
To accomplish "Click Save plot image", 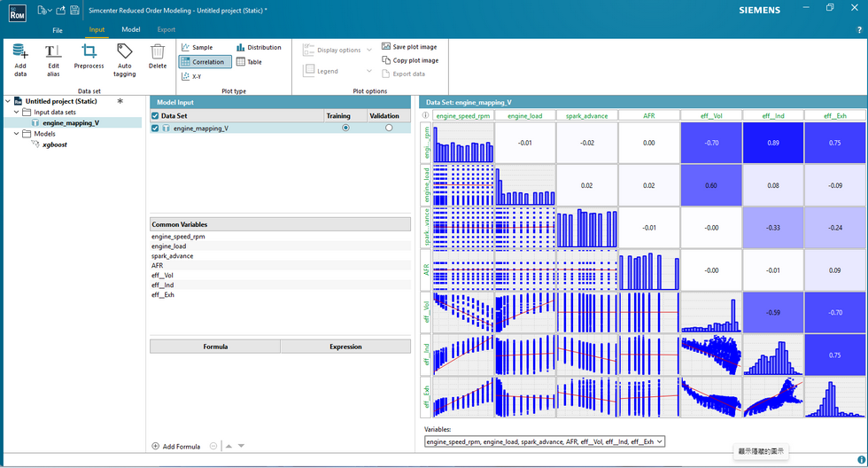I will pos(409,47).
